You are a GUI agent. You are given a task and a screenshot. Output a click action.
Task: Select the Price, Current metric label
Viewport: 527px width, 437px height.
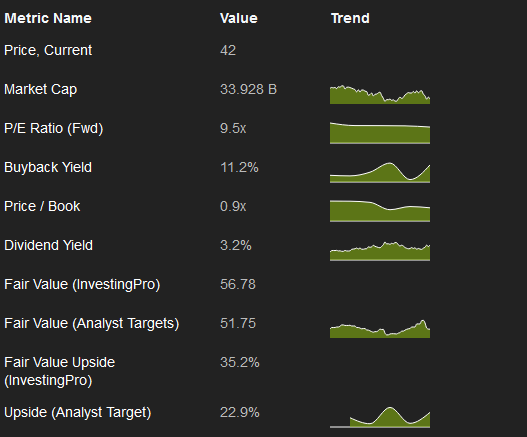tap(48, 50)
